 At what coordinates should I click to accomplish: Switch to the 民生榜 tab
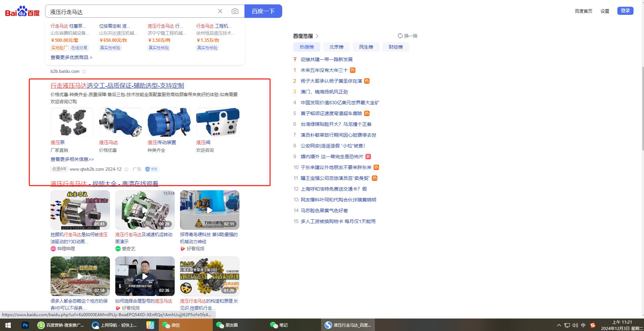point(366,47)
